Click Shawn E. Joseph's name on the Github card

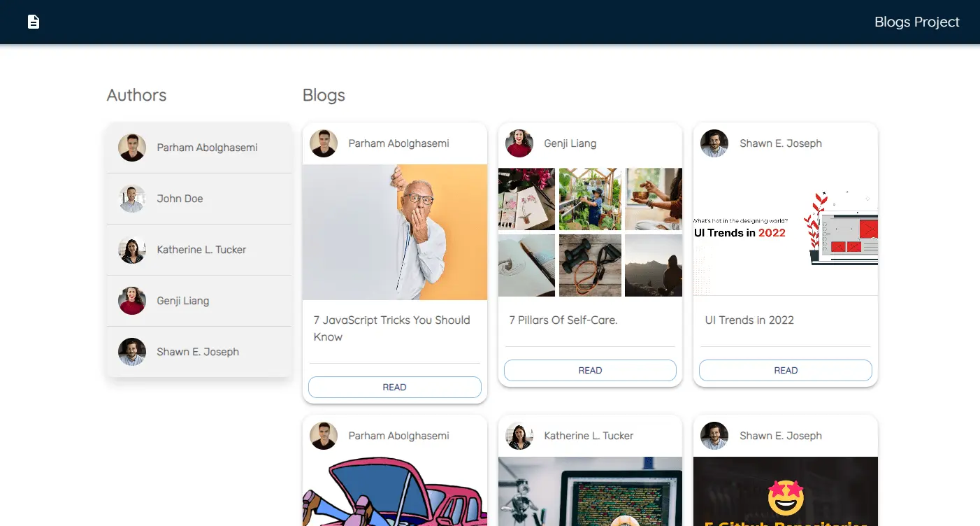tap(781, 436)
